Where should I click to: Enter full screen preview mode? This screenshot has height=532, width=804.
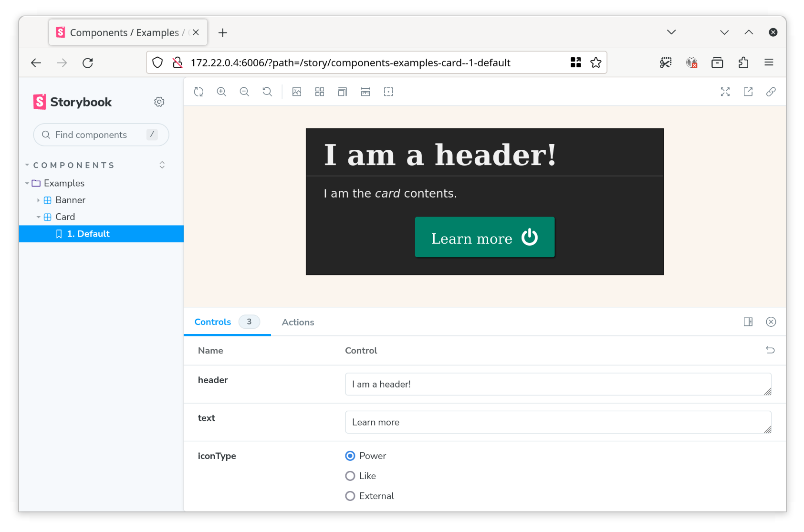coord(725,92)
